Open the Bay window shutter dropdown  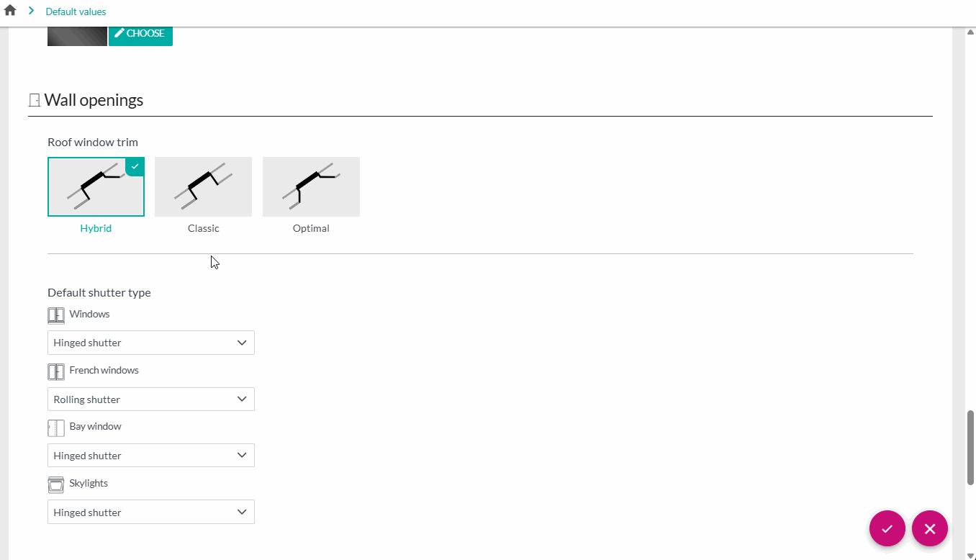pos(150,456)
